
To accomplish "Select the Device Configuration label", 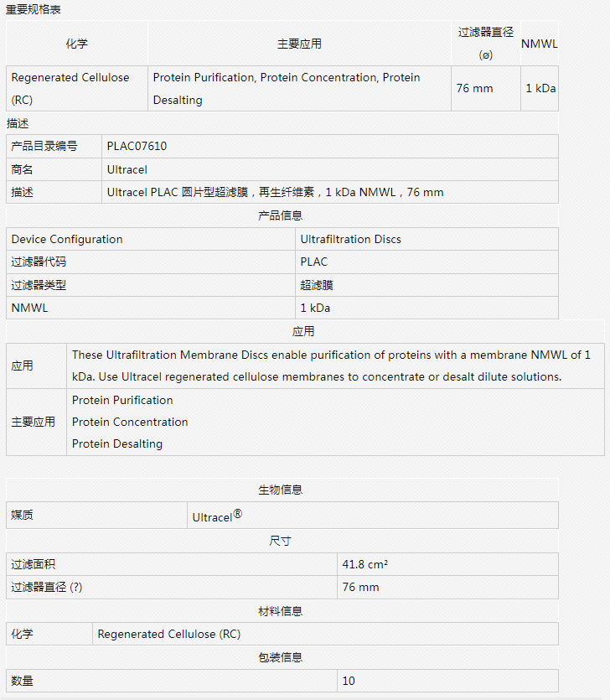I will [x=67, y=239].
